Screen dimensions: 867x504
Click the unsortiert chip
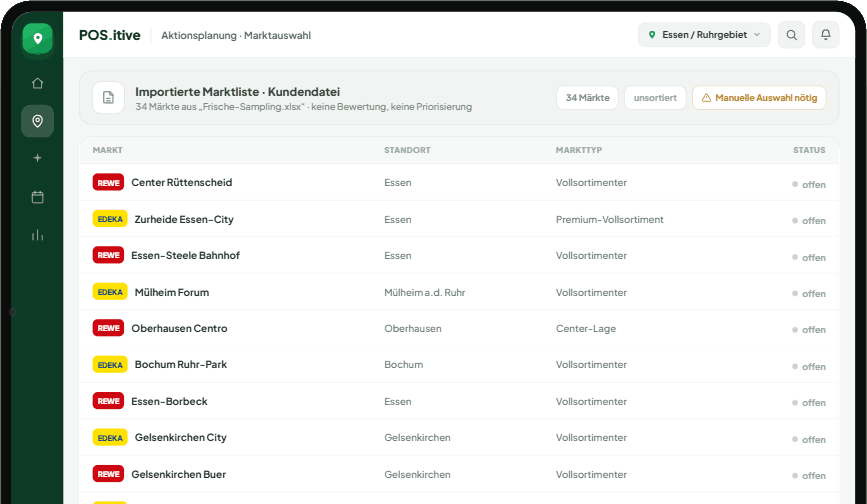click(655, 98)
